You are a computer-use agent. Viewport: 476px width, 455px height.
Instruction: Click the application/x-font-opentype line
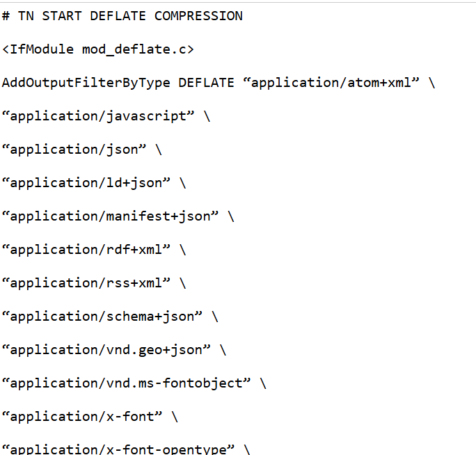tap(126, 449)
